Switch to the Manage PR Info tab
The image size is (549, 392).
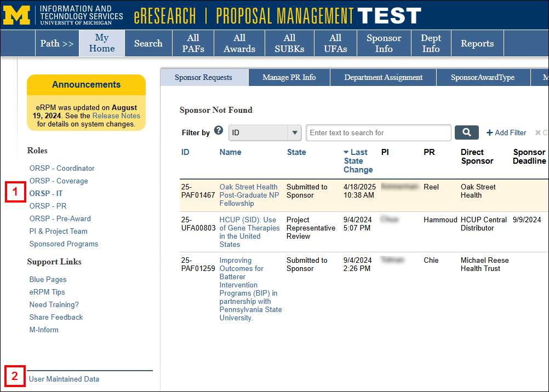pos(289,77)
